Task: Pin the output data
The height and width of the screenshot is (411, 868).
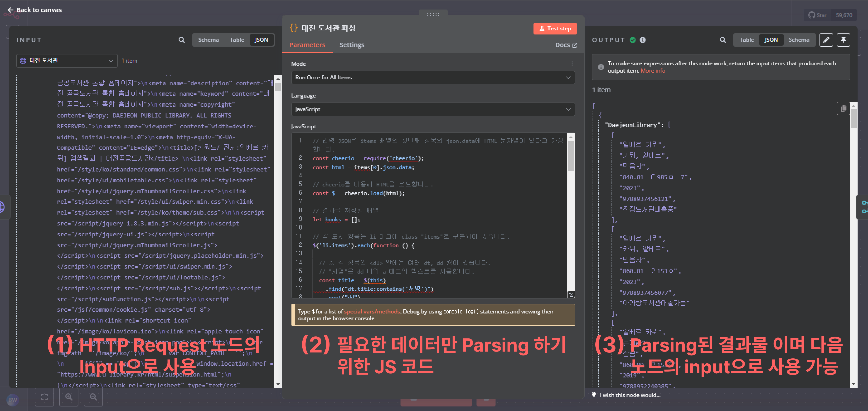Action: 843,40
